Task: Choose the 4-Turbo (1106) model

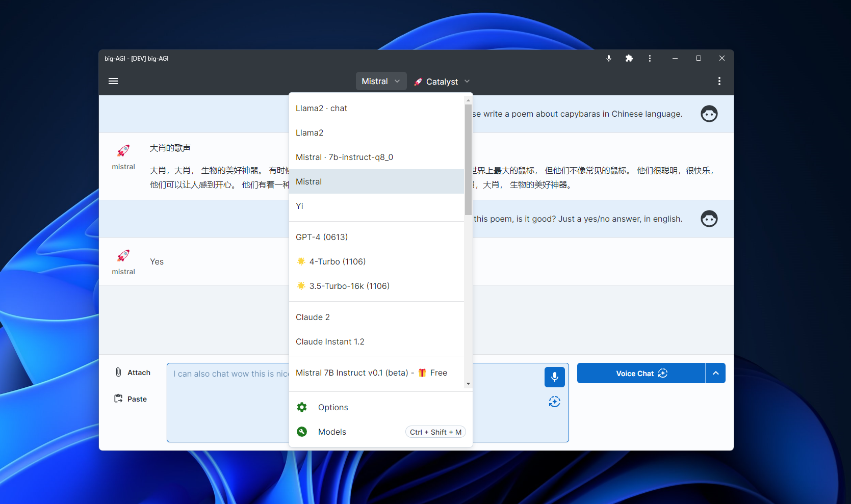Action: 376,261
